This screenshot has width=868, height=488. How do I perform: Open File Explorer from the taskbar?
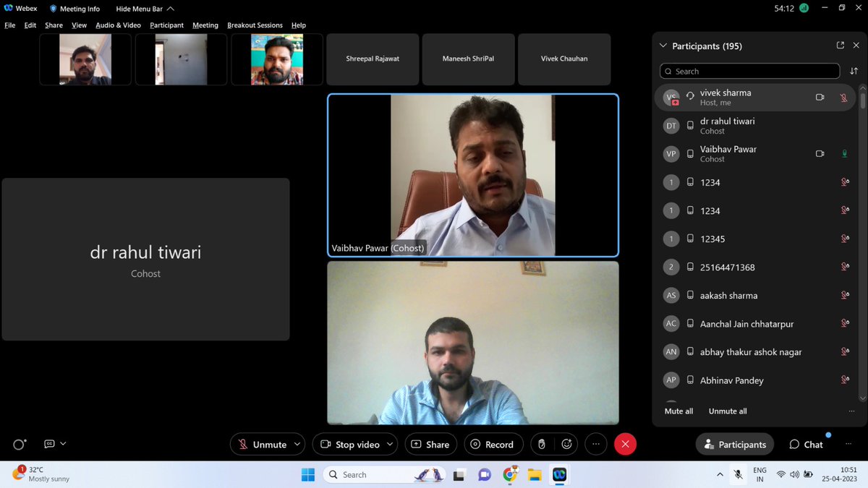[535, 475]
